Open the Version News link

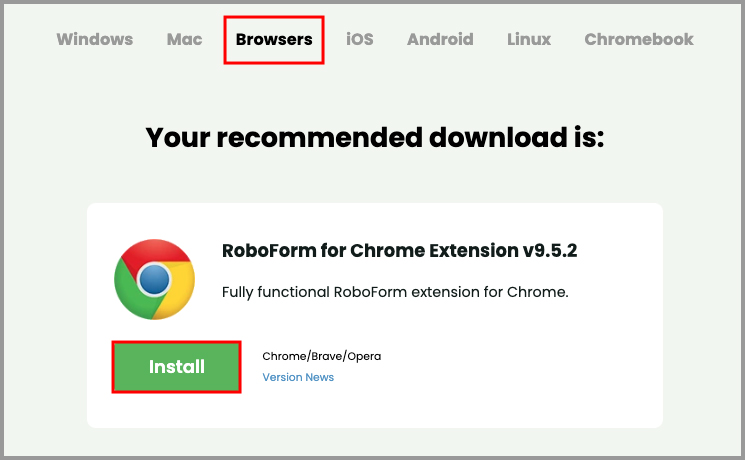point(298,377)
